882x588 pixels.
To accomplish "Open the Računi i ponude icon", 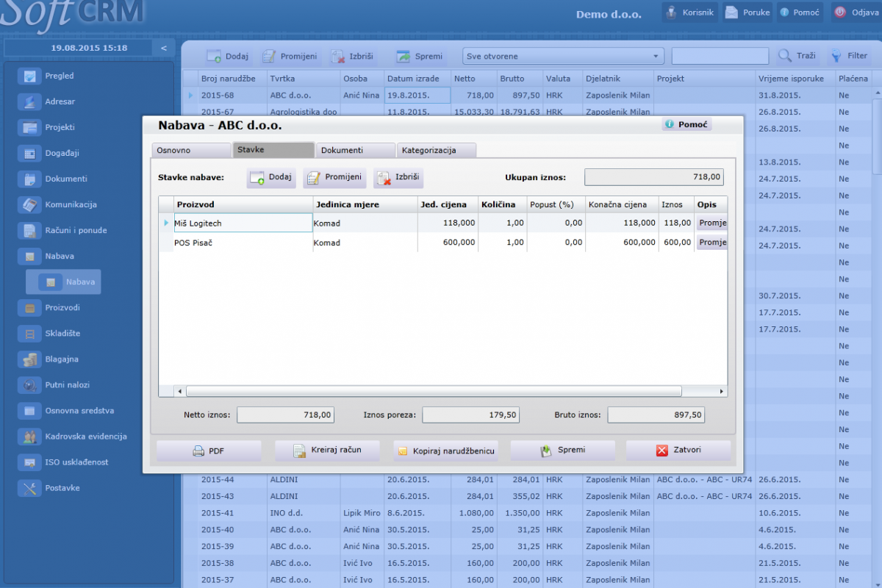I will click(x=29, y=230).
